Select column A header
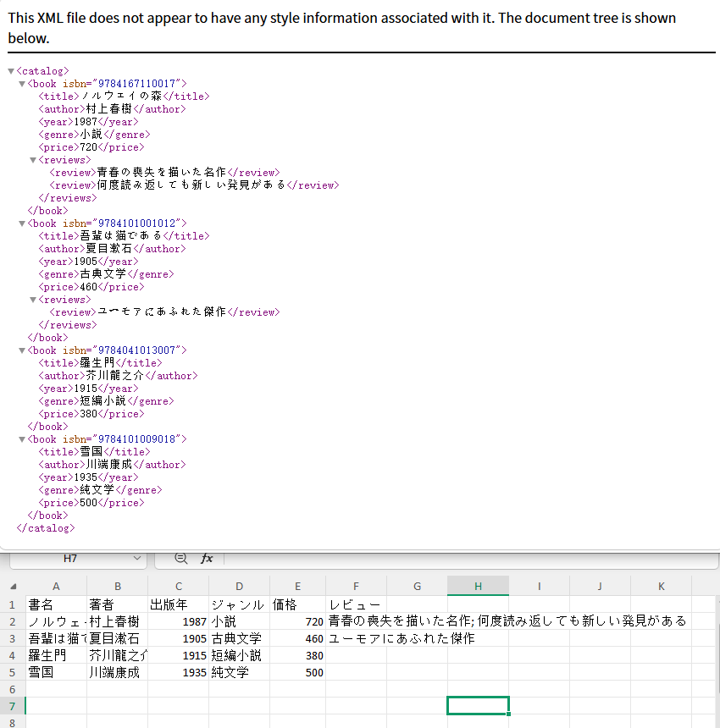Screen dimensions: 720x728 [56, 587]
